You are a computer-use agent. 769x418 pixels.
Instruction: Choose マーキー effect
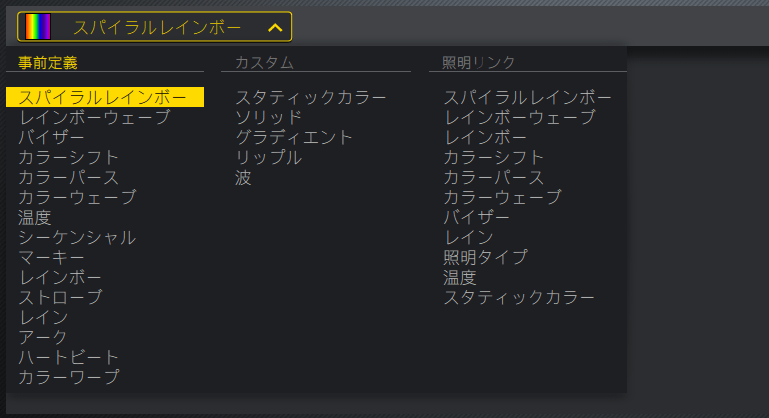(51, 258)
